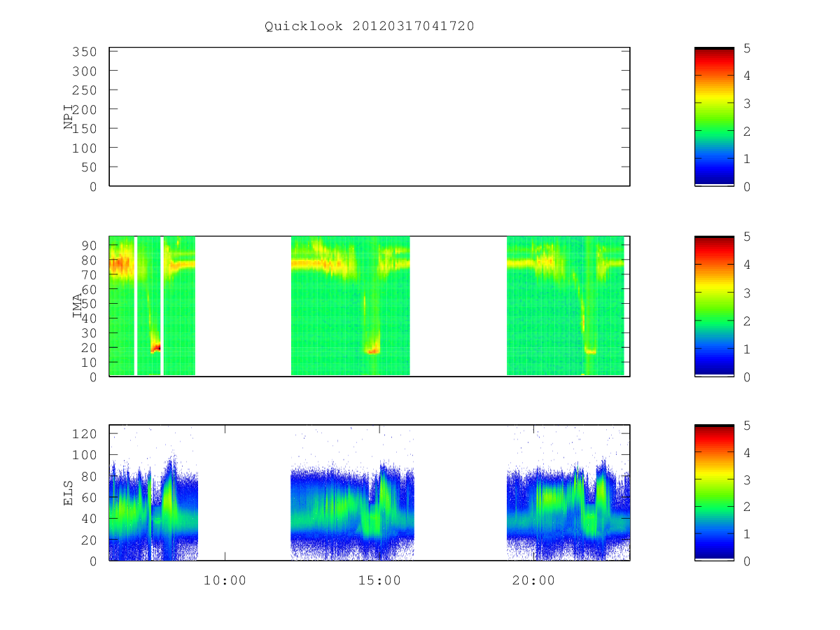This screenshot has height=630, width=840.
Task: Click the 120 tick on ELS axis
Action: point(84,434)
